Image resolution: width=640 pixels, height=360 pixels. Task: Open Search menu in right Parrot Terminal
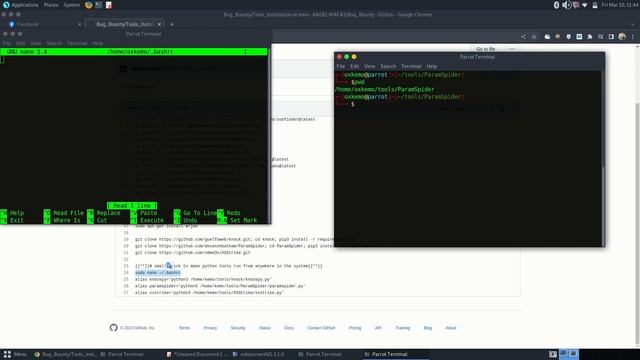(388, 66)
